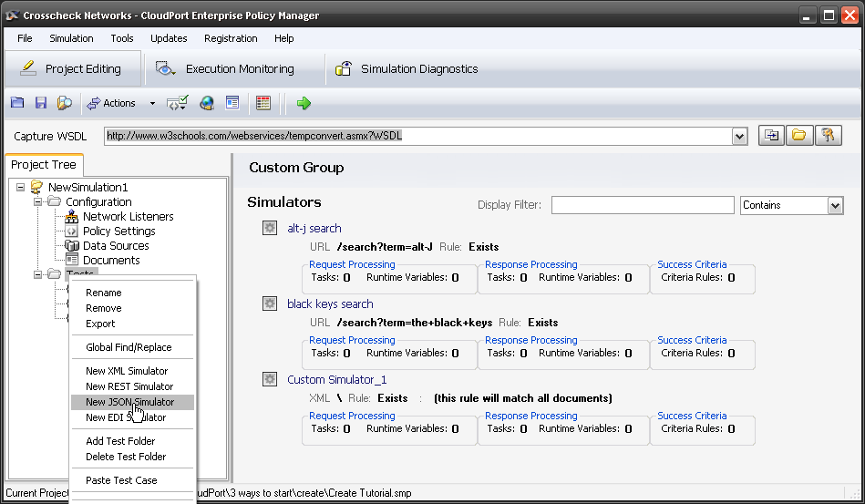865x504 pixels.
Task: Expand the Actions dropdown arrow
Action: [152, 103]
